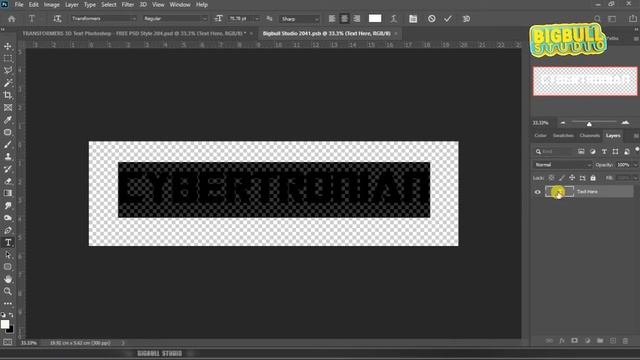Toggle Character and Paragraph panels
The width and height of the screenshot is (640, 360).
click(413, 19)
